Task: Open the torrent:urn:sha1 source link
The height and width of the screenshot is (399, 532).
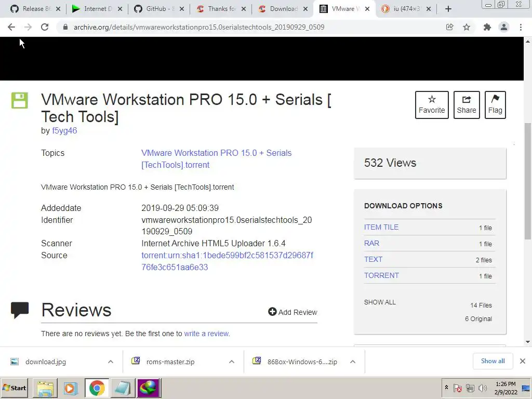Action: click(x=228, y=261)
